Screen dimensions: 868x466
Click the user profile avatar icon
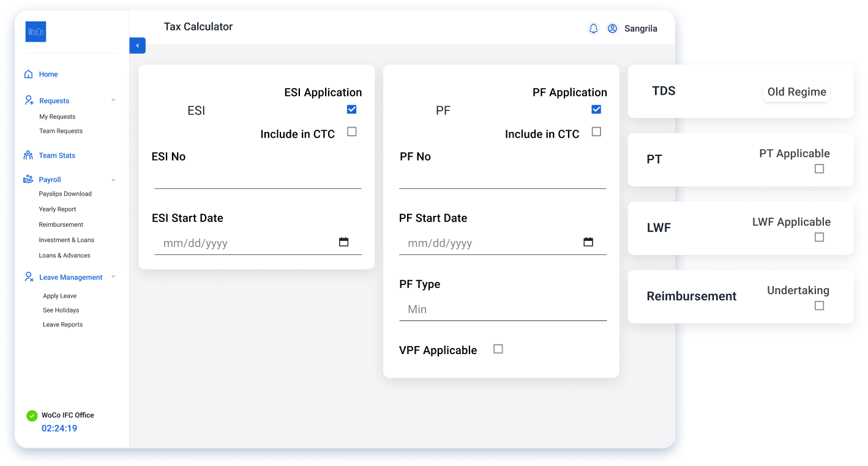[x=612, y=29]
